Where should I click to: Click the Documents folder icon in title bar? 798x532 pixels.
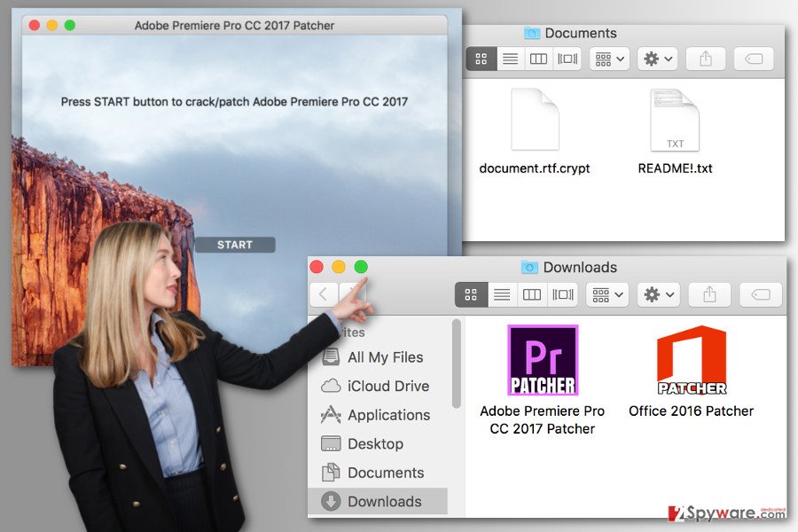(532, 33)
